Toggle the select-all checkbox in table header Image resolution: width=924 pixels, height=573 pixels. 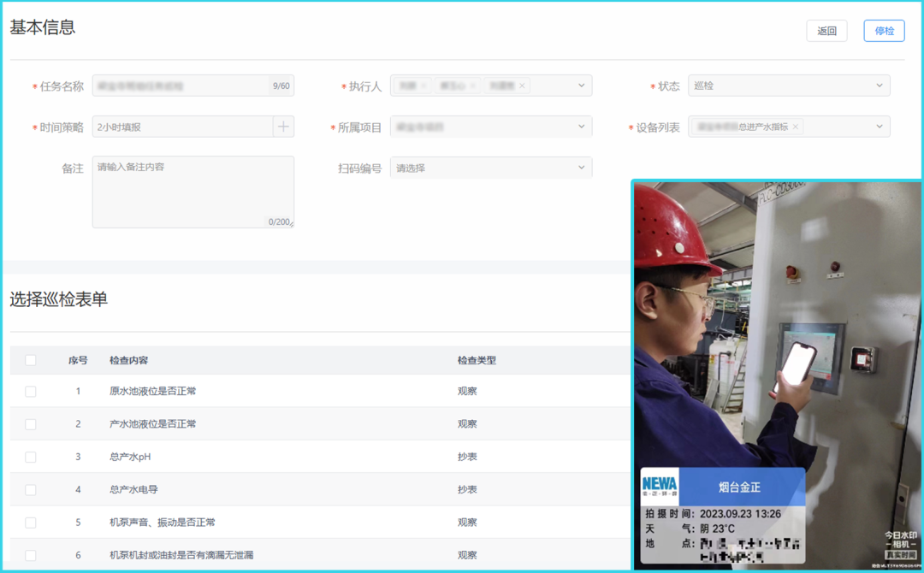31,360
